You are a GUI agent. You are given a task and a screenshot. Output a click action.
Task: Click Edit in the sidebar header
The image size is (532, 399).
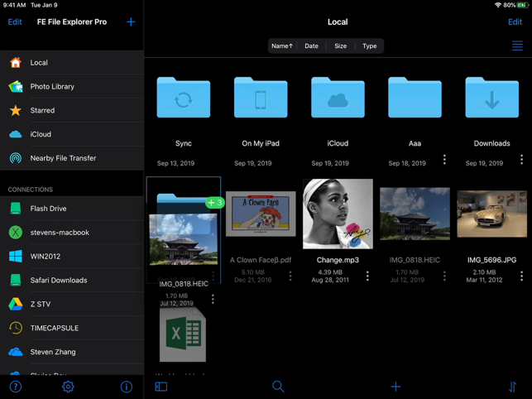click(15, 22)
